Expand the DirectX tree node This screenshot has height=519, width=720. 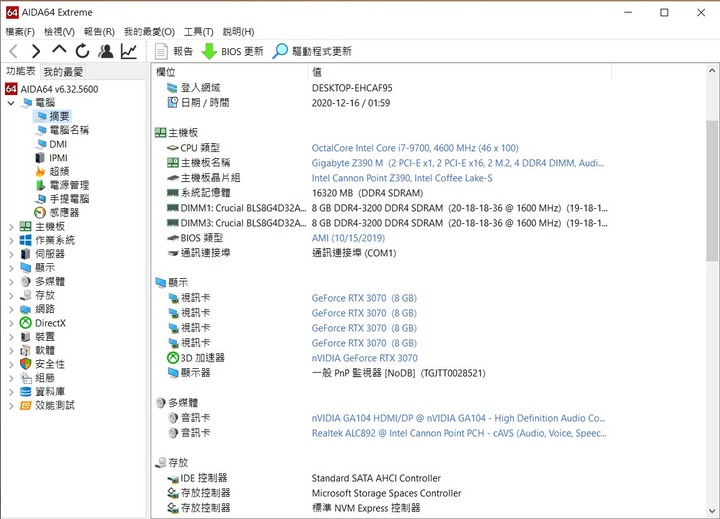pos(11,323)
